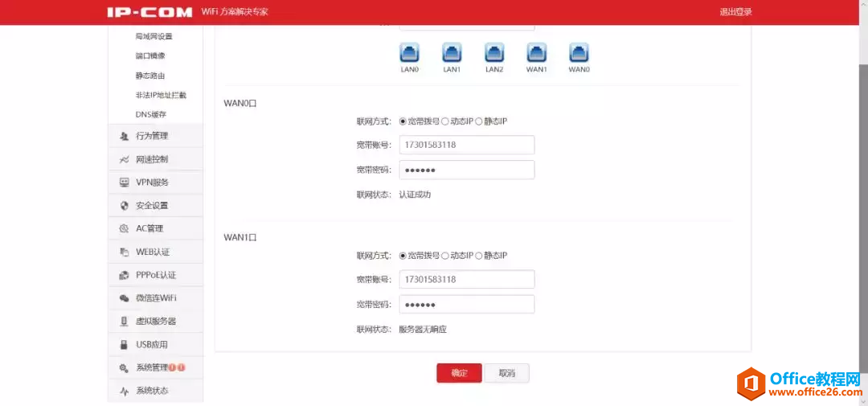
Task: Go to 静态路由 submenu
Action: pyautogui.click(x=150, y=76)
